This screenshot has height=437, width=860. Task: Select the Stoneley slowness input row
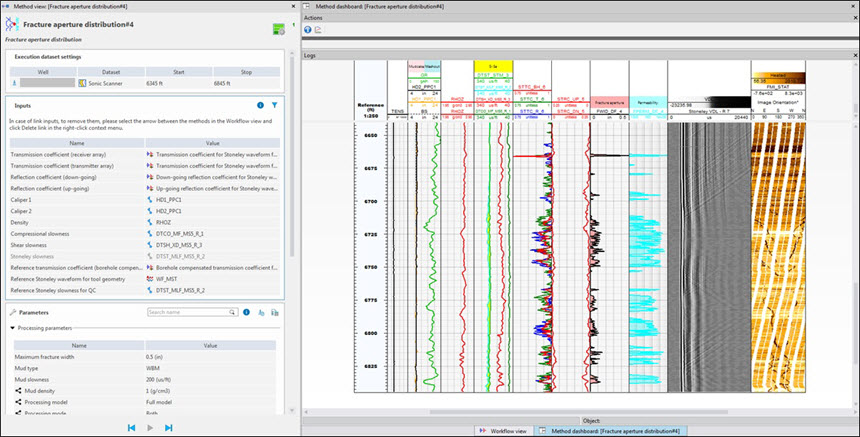(x=145, y=257)
